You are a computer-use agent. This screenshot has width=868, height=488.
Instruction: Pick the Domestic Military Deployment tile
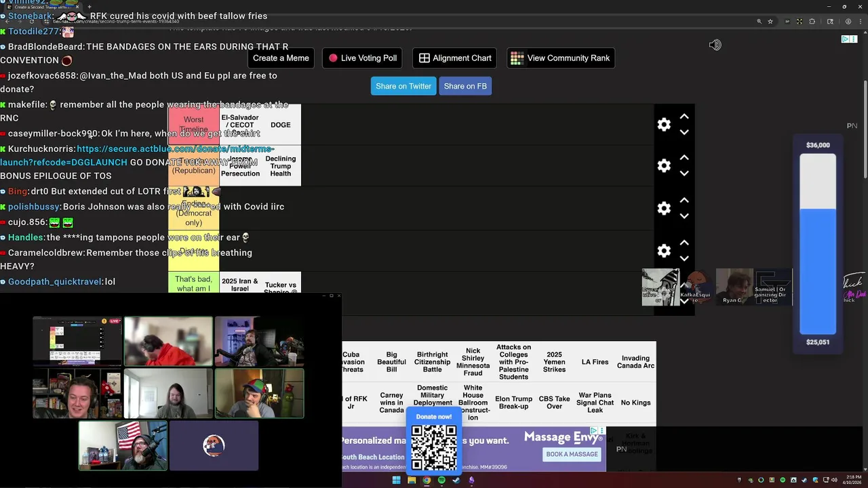pos(433,396)
